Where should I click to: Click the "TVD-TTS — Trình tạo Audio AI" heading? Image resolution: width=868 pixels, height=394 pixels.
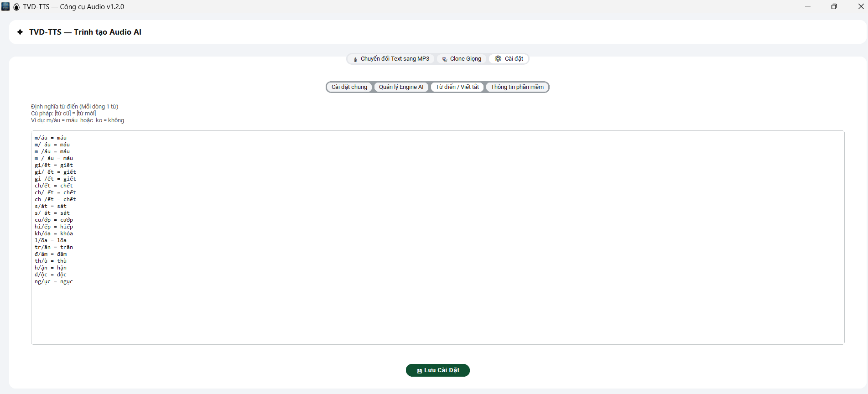[x=85, y=32]
